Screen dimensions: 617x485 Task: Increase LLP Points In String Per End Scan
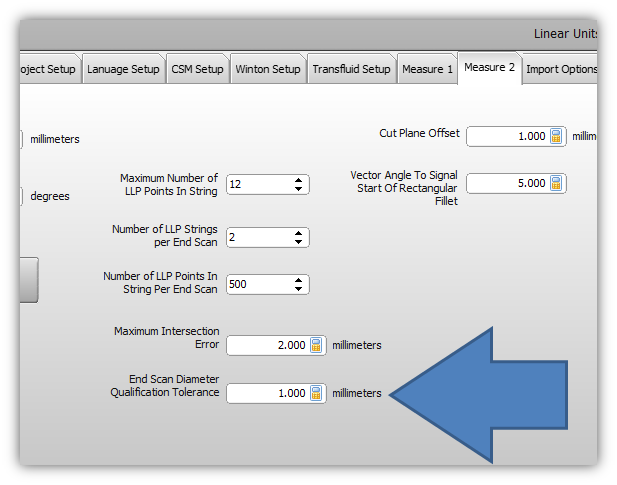(298, 280)
